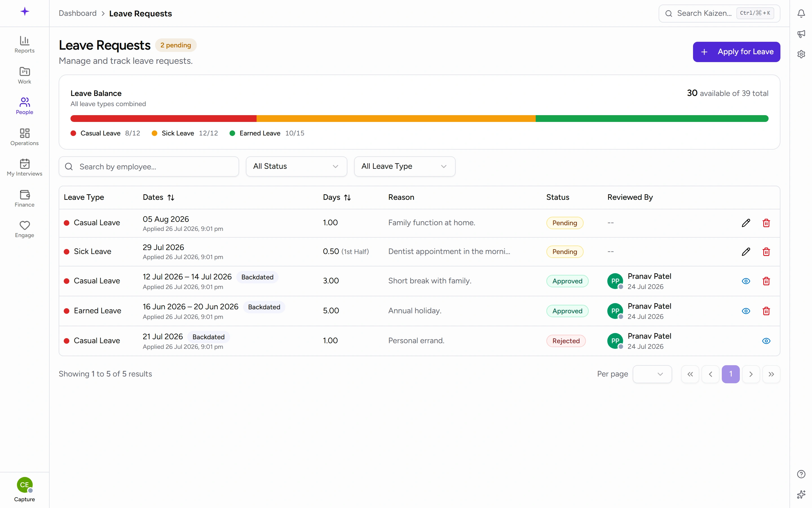812x508 pixels.
Task: Open the Engage section in sidebar
Action: click(x=25, y=229)
